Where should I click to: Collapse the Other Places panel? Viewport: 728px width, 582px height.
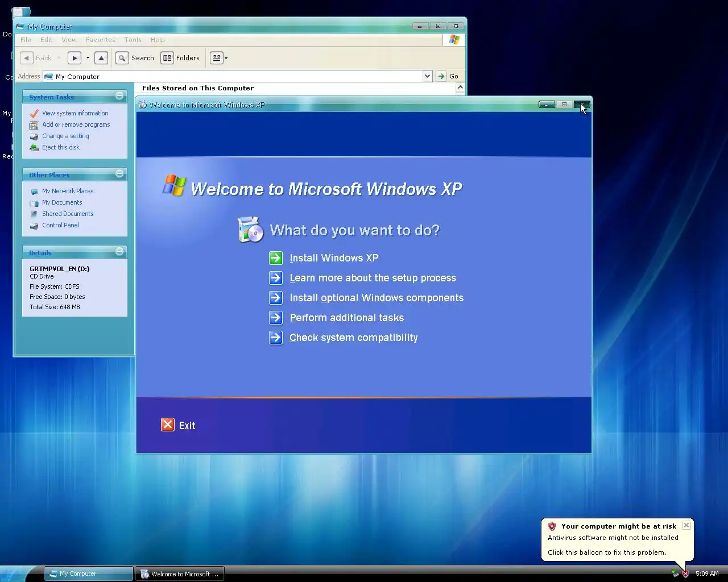pos(119,174)
